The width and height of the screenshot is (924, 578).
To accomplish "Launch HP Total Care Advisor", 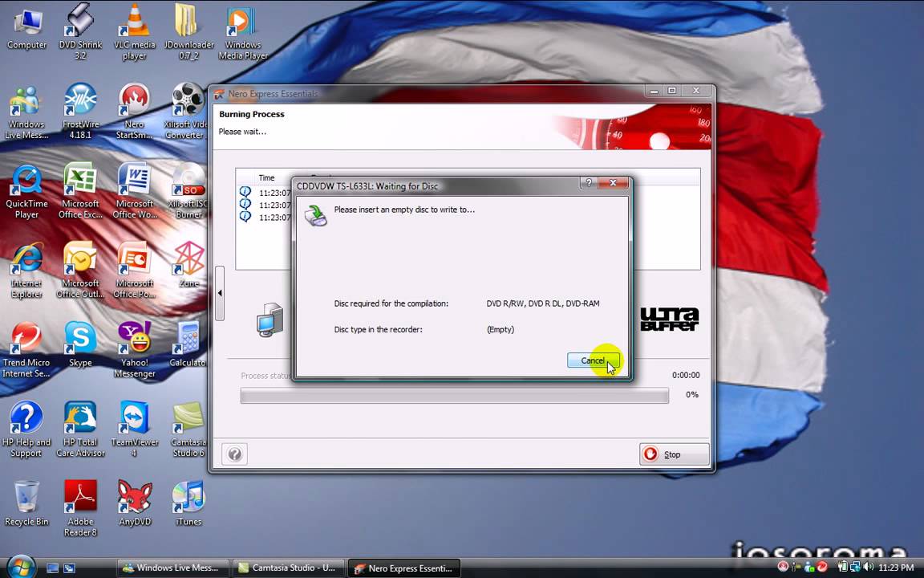I will pyautogui.click(x=80, y=429).
